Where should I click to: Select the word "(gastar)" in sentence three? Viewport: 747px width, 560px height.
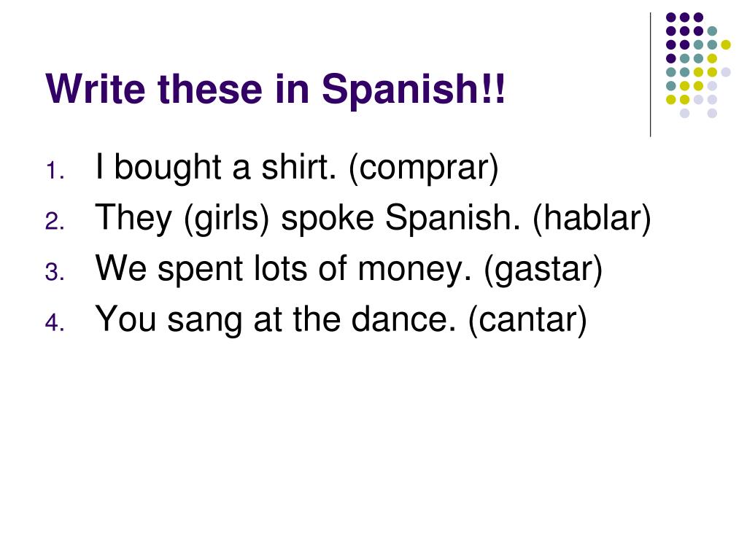pyautogui.click(x=543, y=270)
